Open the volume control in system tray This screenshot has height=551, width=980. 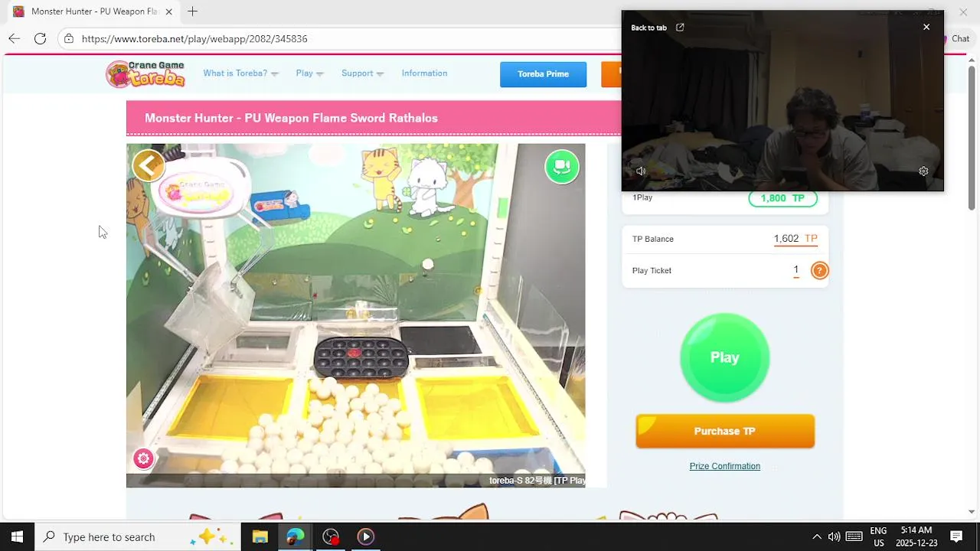click(834, 536)
